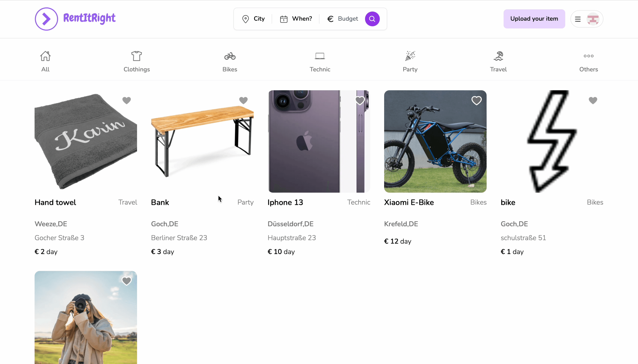Favorite the Hand towel listing

(x=127, y=101)
